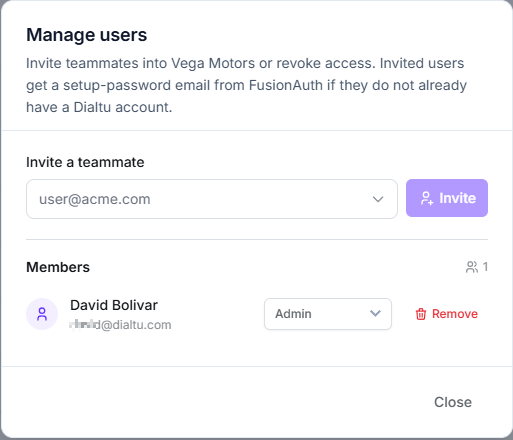513x440 pixels.
Task: Close the Manage users dialog
Action: (453, 402)
